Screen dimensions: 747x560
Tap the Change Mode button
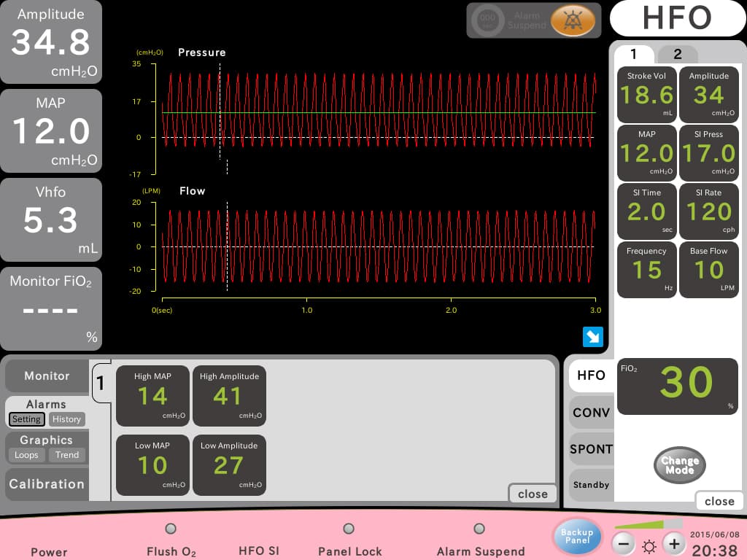pyautogui.click(x=679, y=464)
